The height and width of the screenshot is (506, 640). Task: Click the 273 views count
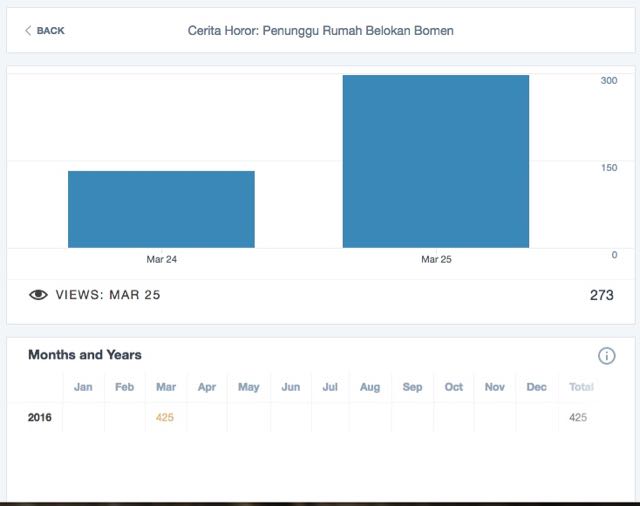tap(601, 295)
